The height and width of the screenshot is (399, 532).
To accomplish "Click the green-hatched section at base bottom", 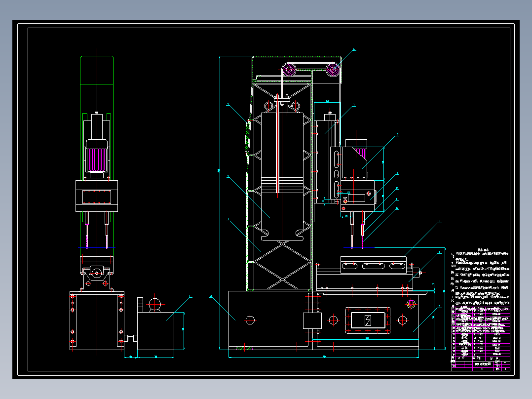I will (244, 348).
